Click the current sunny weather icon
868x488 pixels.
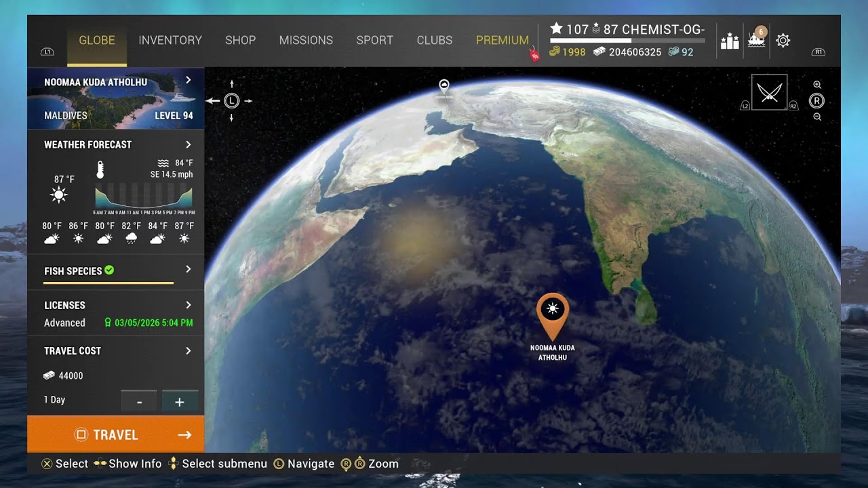(59, 196)
